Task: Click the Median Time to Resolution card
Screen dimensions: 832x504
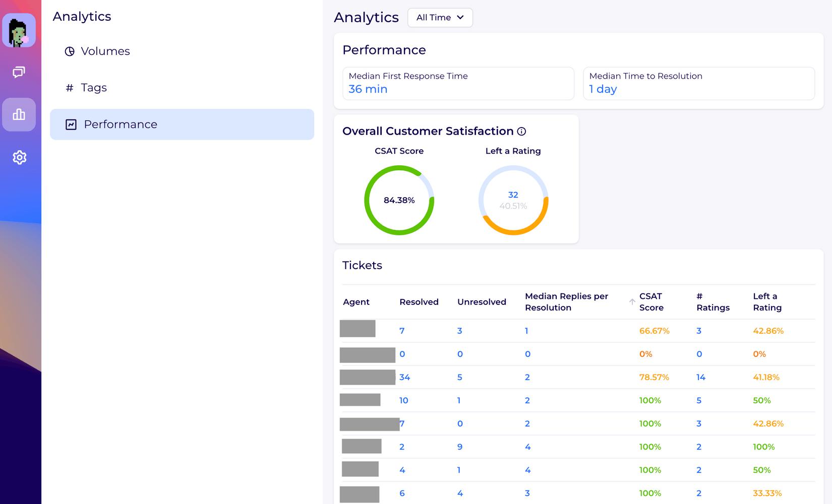Action: (699, 84)
